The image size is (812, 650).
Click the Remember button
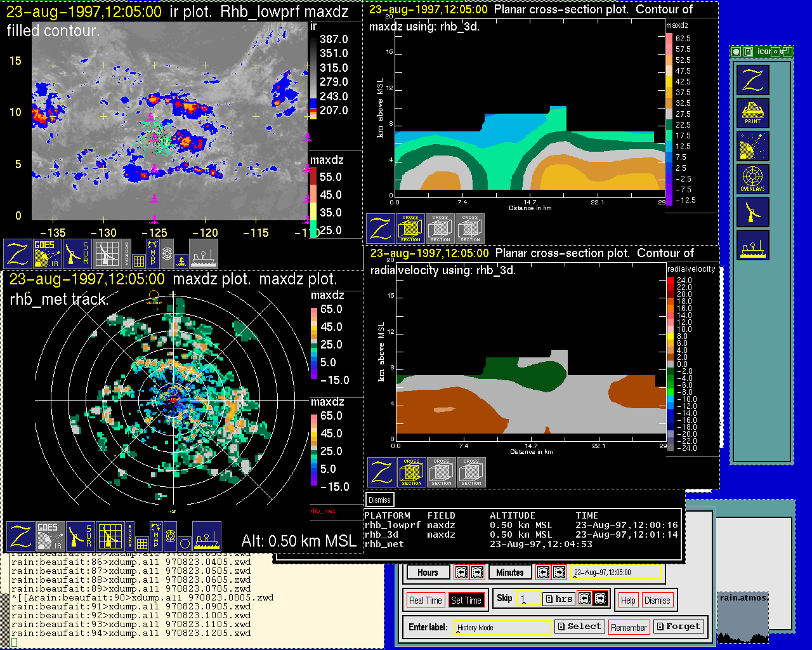629,628
